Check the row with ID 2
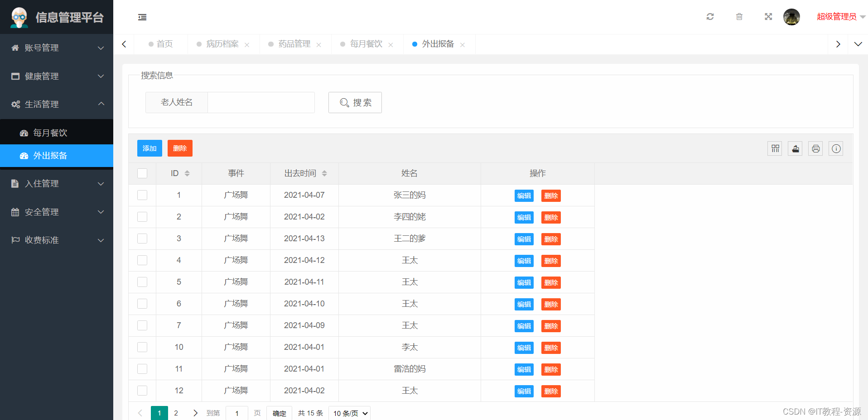The height and width of the screenshot is (420, 868). [142, 217]
